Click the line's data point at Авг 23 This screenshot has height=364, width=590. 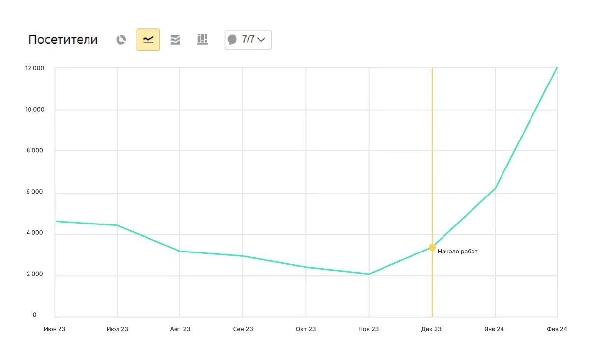pos(180,251)
